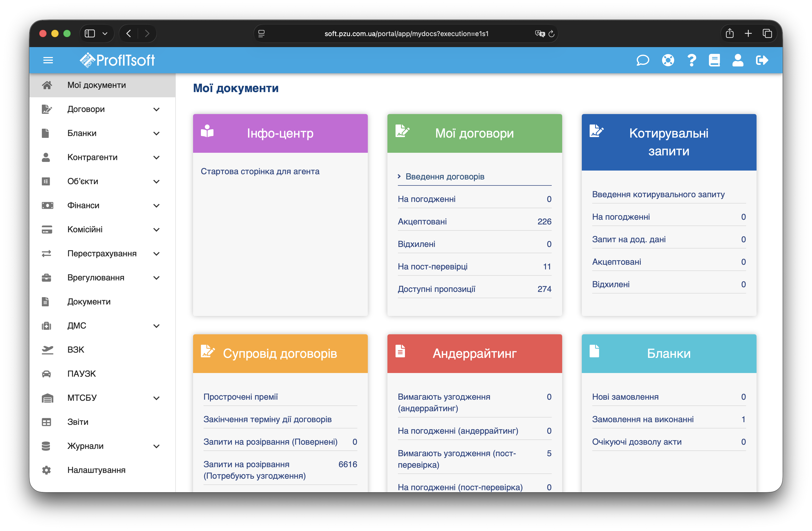This screenshot has height=531, width=812.
Task: Click Safari's page reload icon
Action: click(551, 34)
